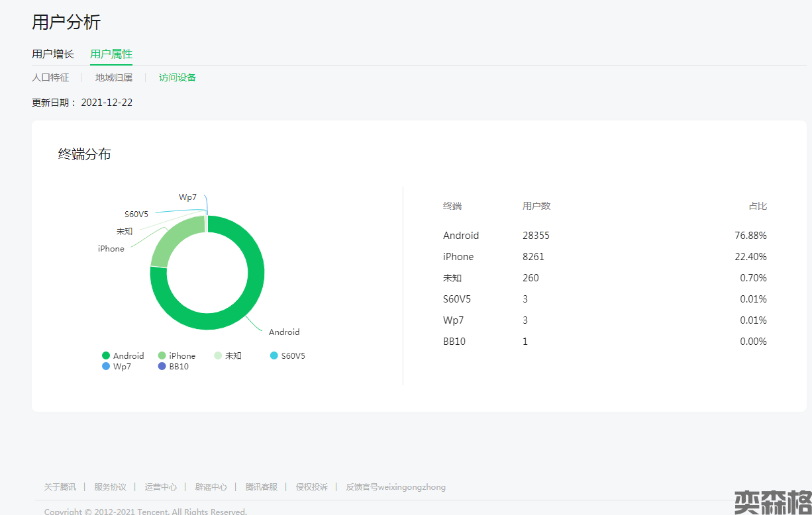Screen dimensions: 812x515
Task: Toggle the iPhone legend dot
Action: pyautogui.click(x=162, y=355)
